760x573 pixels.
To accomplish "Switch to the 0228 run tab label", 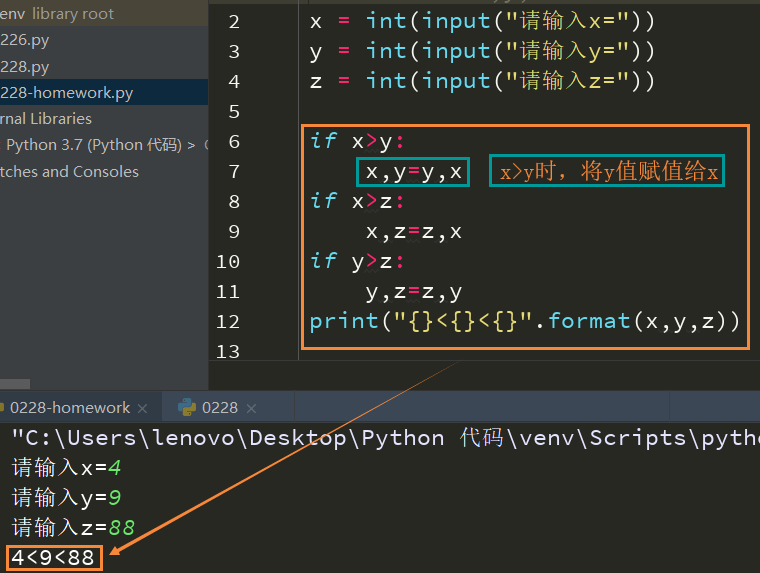I will click(x=220, y=407).
